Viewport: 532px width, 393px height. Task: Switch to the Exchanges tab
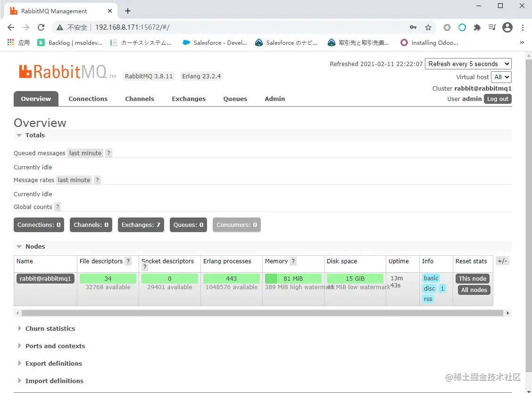click(189, 99)
